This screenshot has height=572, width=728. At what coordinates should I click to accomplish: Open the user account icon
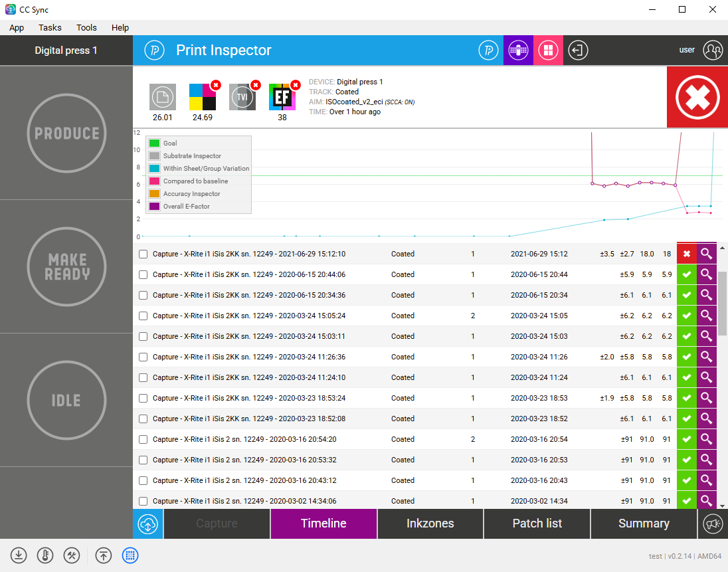[x=713, y=50]
